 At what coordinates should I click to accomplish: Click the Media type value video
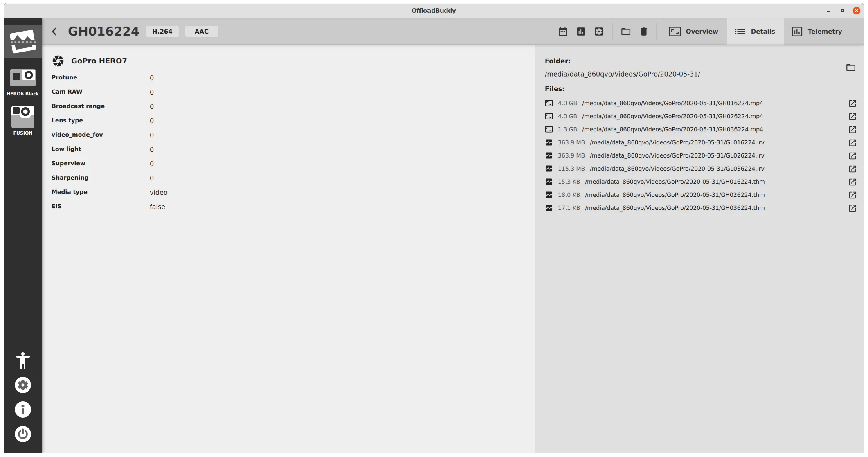(x=159, y=192)
